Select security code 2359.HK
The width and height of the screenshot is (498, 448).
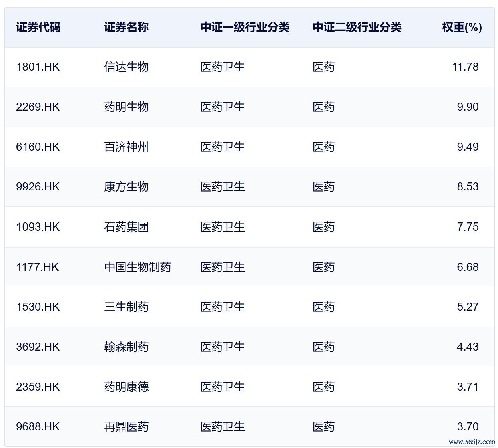38,387
